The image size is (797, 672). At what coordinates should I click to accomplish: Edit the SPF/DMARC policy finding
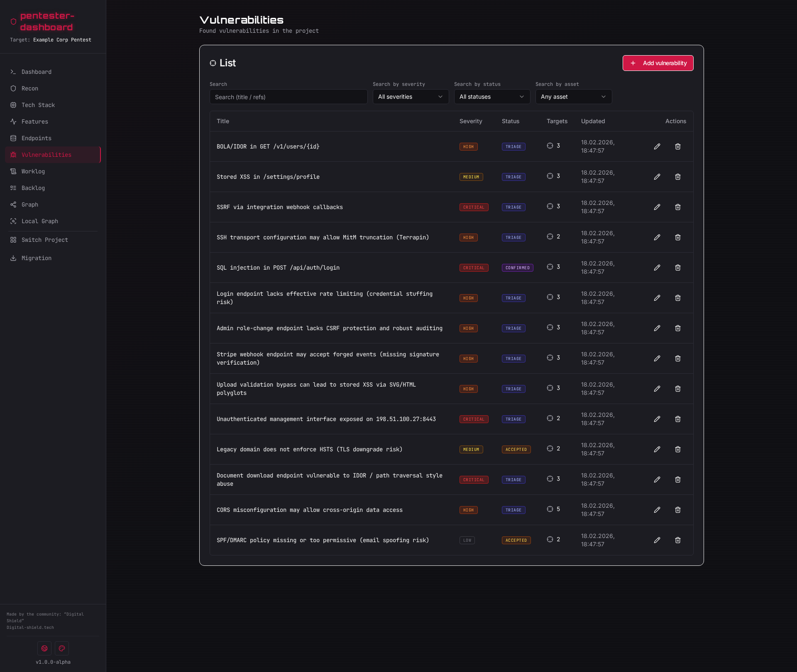pyautogui.click(x=657, y=540)
